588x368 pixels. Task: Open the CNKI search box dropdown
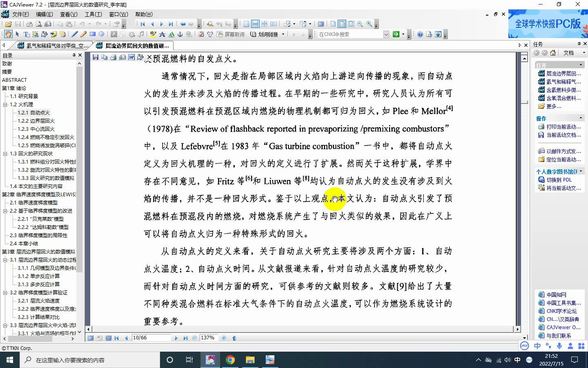[x=386, y=34]
